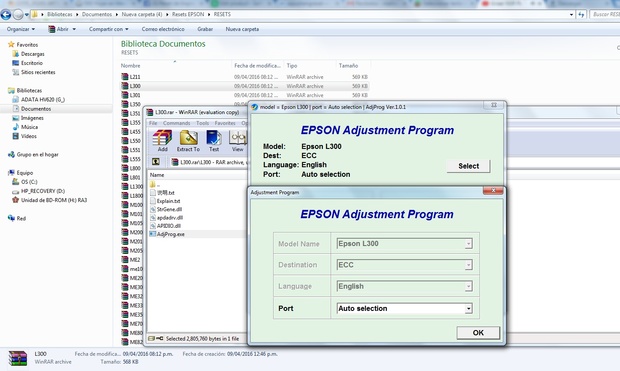Click Bibliotecas in breadcrumb path
This screenshot has height=371, width=620.
pos(60,14)
